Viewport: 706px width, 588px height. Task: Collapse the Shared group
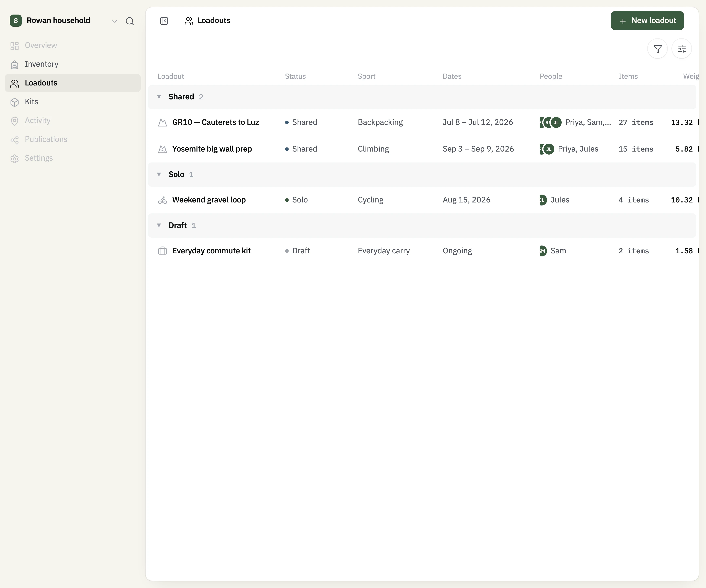159,97
